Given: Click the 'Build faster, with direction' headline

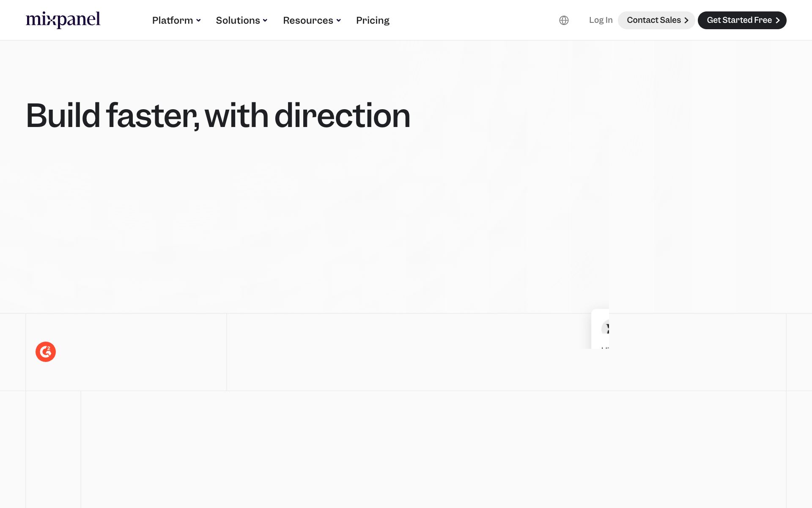Looking at the screenshot, I should (218, 115).
